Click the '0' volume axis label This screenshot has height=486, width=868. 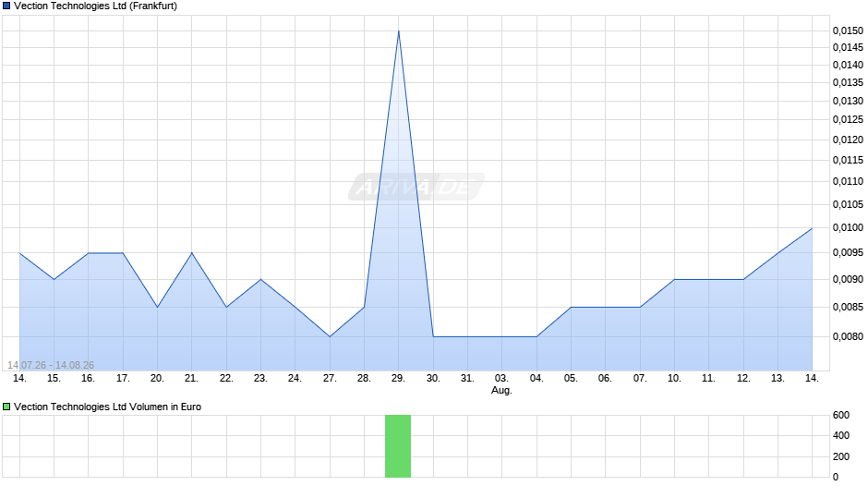[836, 477]
